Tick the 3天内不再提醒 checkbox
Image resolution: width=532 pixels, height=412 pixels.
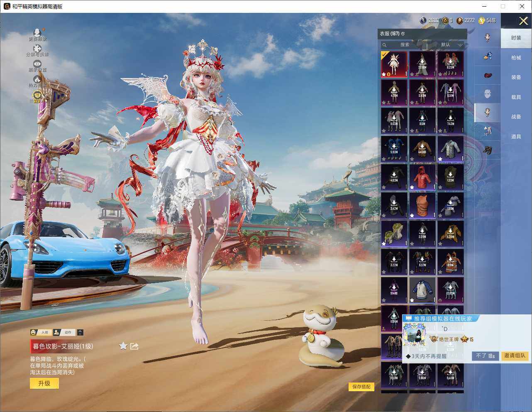pos(408,356)
